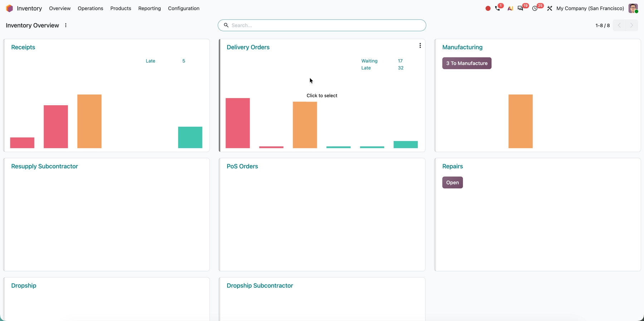Click the 3 To Manufacture button
This screenshot has height=321, width=644.
[467, 63]
